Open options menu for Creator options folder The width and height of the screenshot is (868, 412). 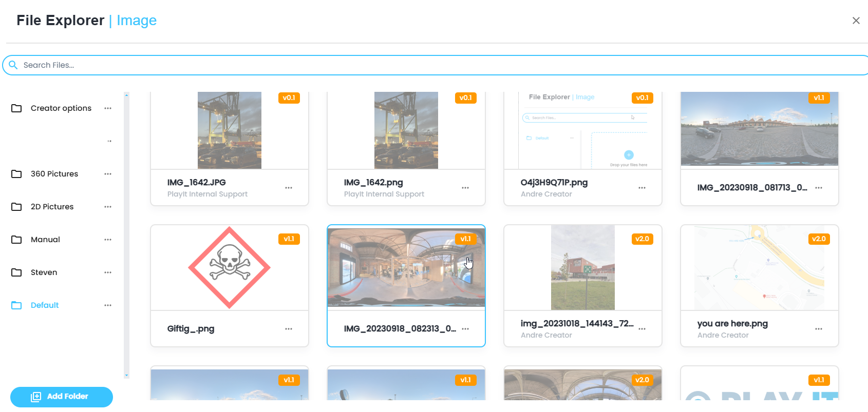(x=108, y=108)
